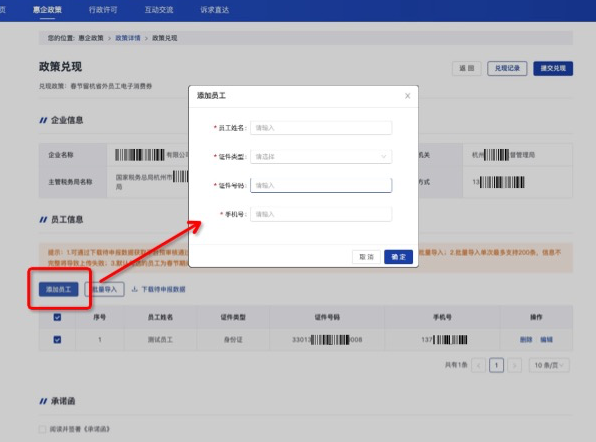Go to next page arrow in pagination

click(514, 366)
